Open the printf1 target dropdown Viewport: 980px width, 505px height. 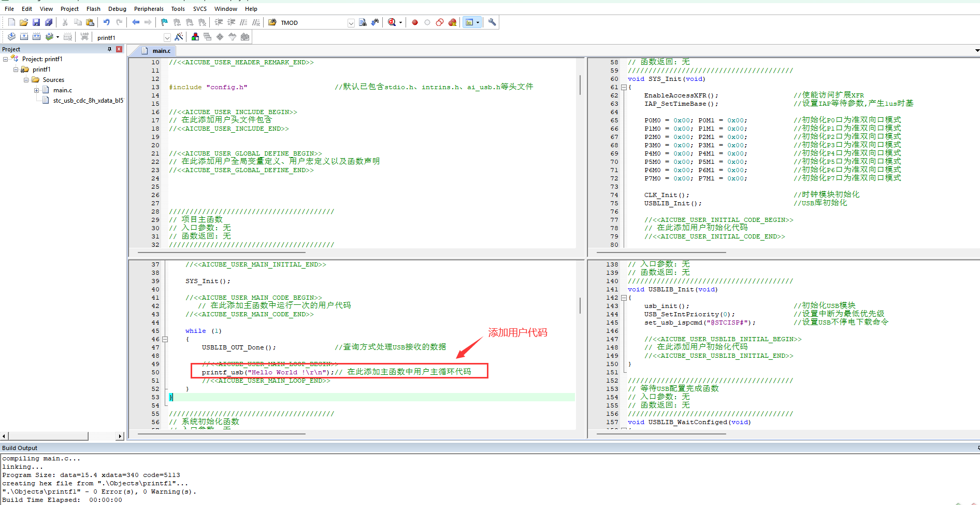[167, 37]
